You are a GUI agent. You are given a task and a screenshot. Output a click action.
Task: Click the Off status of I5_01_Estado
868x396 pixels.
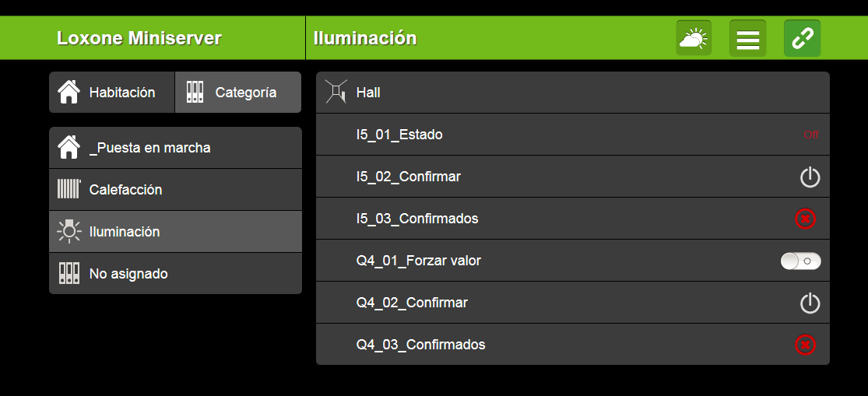click(x=811, y=135)
